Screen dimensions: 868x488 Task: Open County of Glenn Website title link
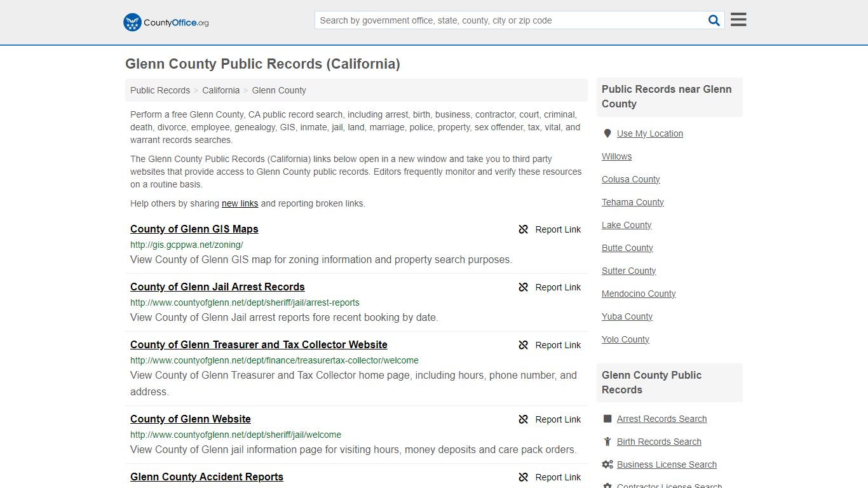coord(191,419)
